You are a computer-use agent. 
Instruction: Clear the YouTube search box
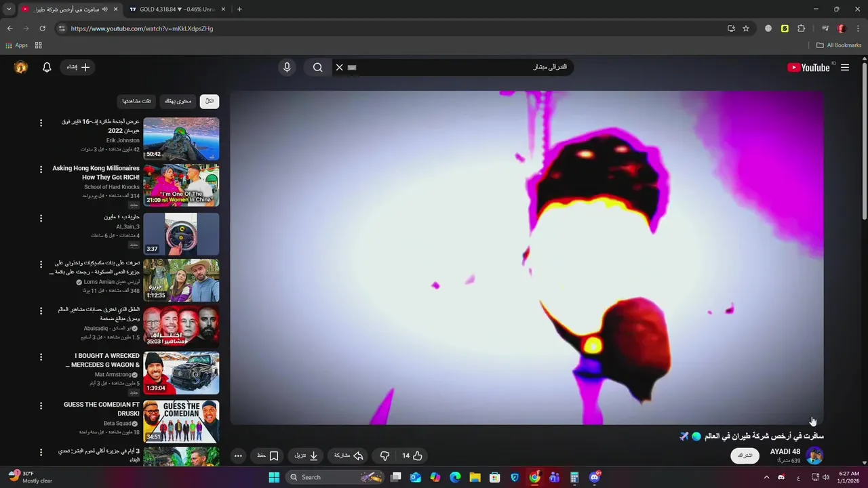pos(339,67)
